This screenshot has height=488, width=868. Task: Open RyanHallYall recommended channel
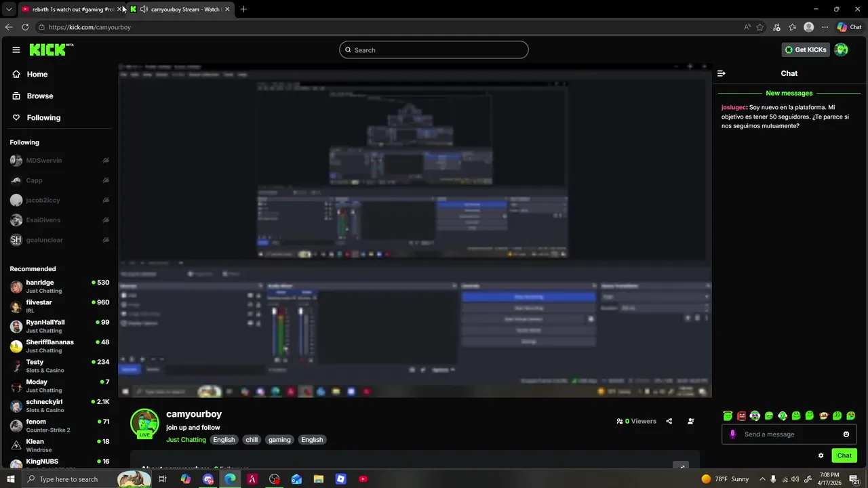coord(60,326)
